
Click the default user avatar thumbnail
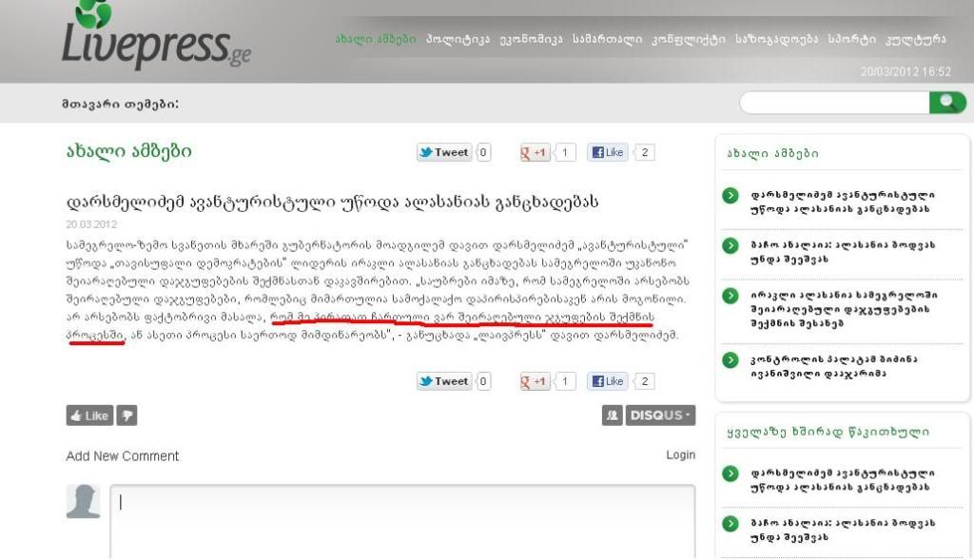(84, 501)
